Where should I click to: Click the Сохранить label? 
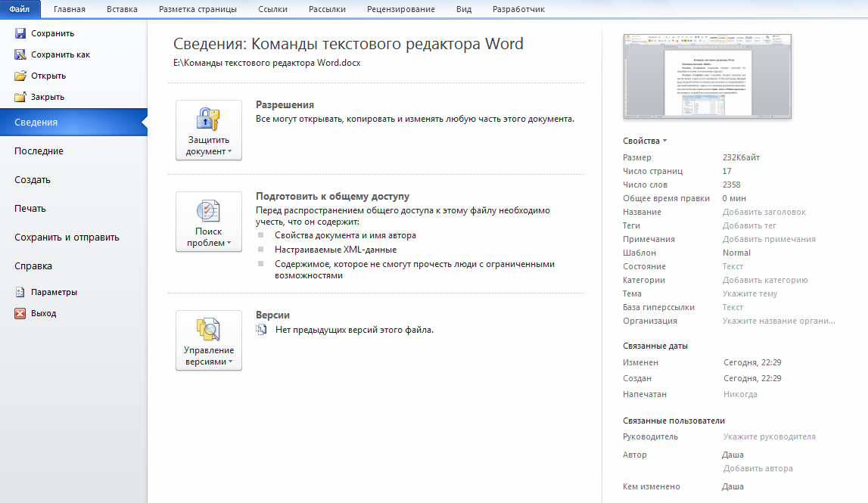[52, 33]
